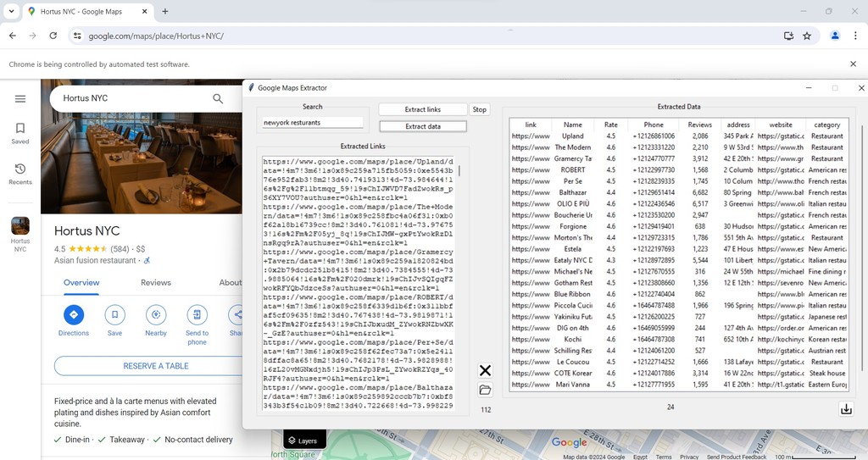
Task: Reload the page in Chrome
Action: (x=53, y=36)
